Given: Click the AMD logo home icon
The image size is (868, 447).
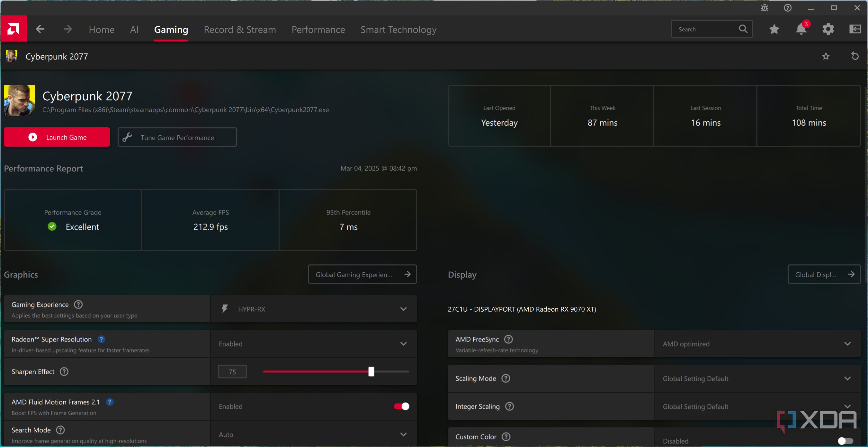Looking at the screenshot, I should tap(13, 29).
